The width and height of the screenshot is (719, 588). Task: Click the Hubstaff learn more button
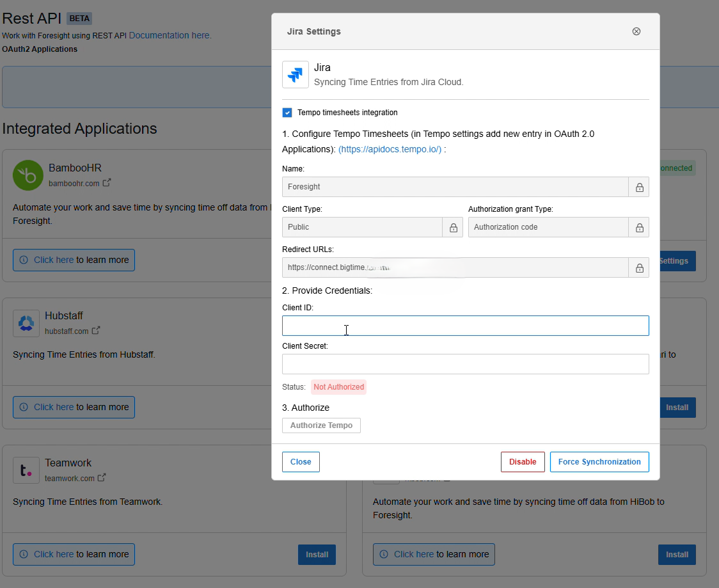pos(74,408)
